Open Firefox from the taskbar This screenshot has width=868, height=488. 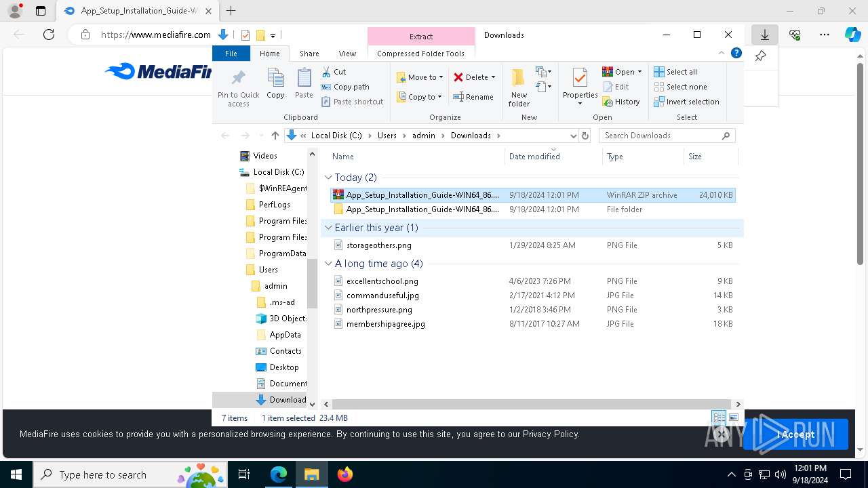coord(345,474)
